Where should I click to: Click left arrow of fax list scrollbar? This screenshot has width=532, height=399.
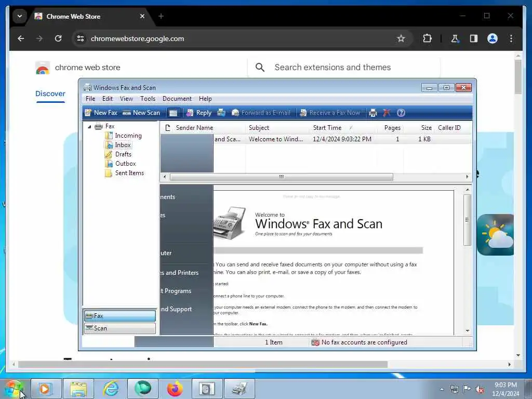(x=165, y=177)
